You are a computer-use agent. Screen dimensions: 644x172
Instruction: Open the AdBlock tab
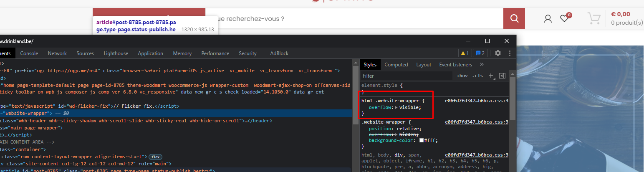pyautogui.click(x=279, y=53)
